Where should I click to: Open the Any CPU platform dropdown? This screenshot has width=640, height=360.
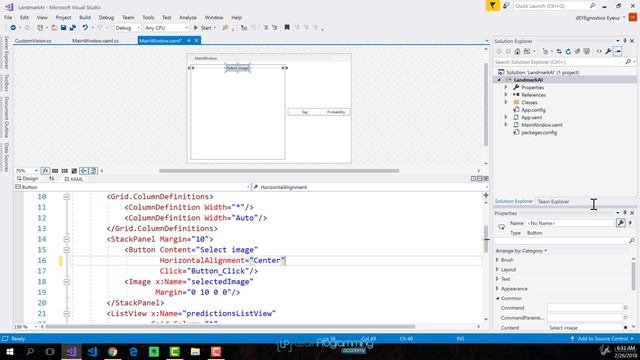click(x=166, y=28)
